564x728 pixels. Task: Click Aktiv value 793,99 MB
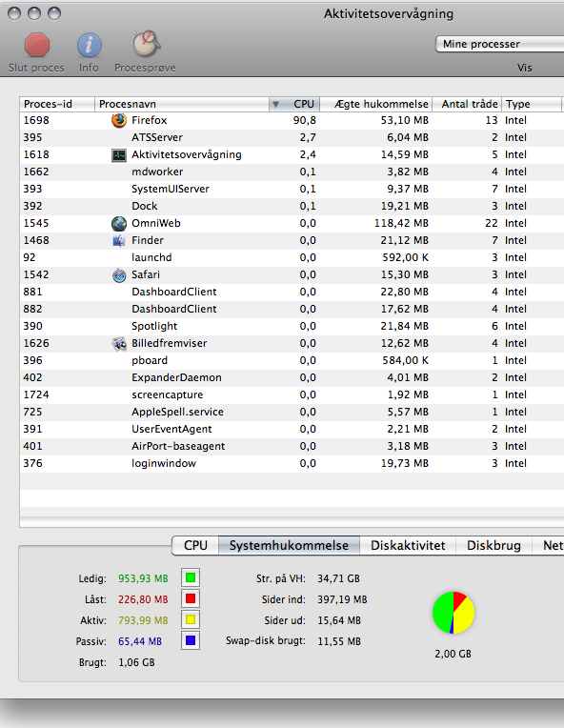click(x=143, y=620)
